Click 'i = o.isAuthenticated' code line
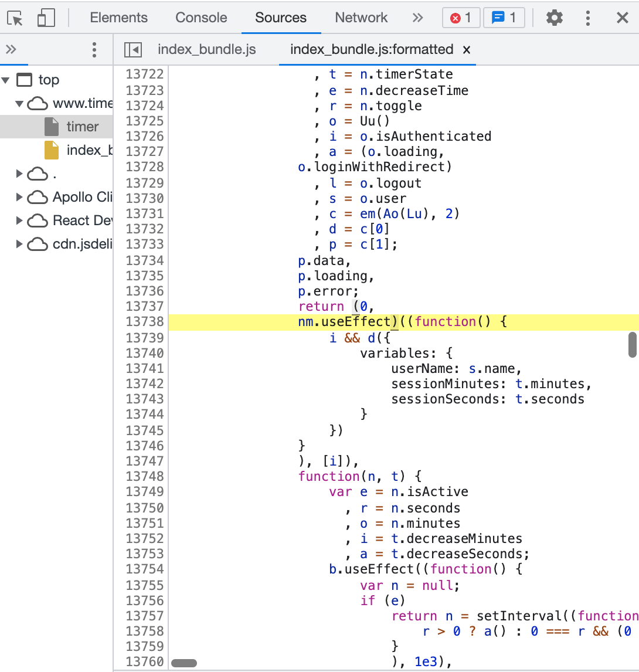This screenshot has height=672, width=639. (410, 136)
